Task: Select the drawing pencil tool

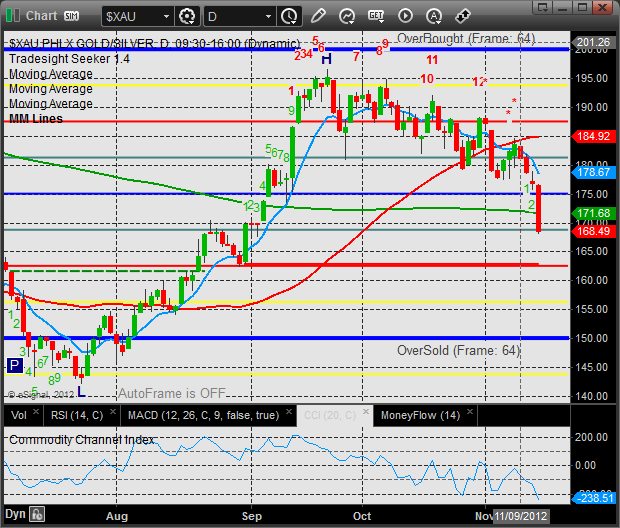Action: click(x=318, y=16)
